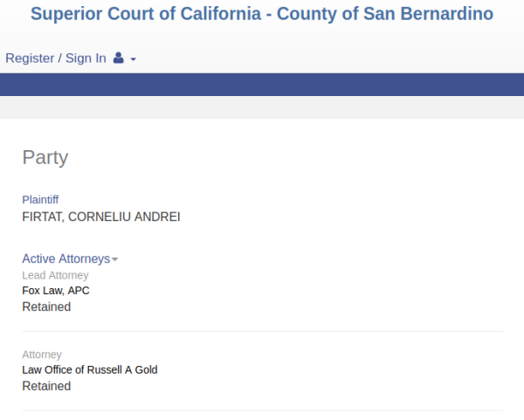Expand the sign-in dropdown caret
This screenshot has height=420, width=524.
pos(133,59)
